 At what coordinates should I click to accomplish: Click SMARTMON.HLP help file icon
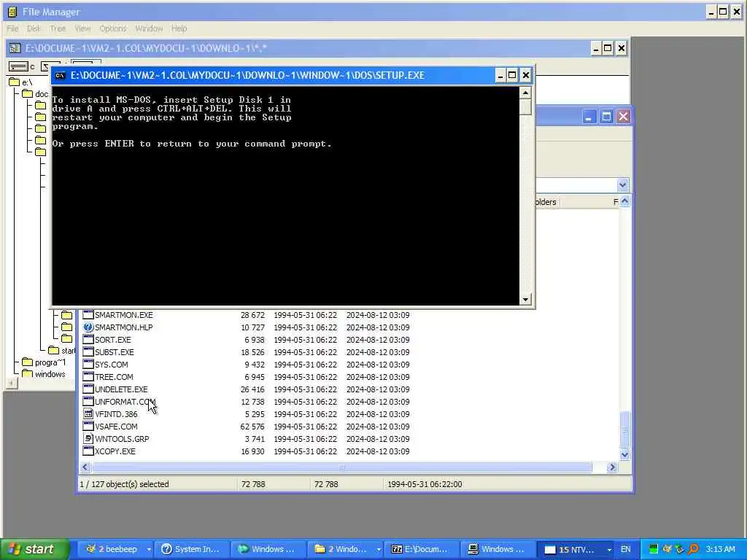click(88, 327)
